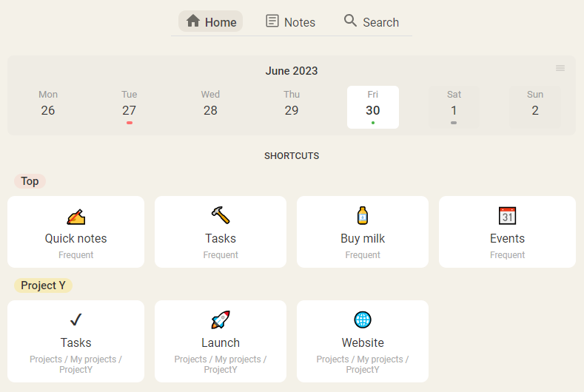
Task: Click the Quick notes pencil icon
Action: tap(75, 216)
